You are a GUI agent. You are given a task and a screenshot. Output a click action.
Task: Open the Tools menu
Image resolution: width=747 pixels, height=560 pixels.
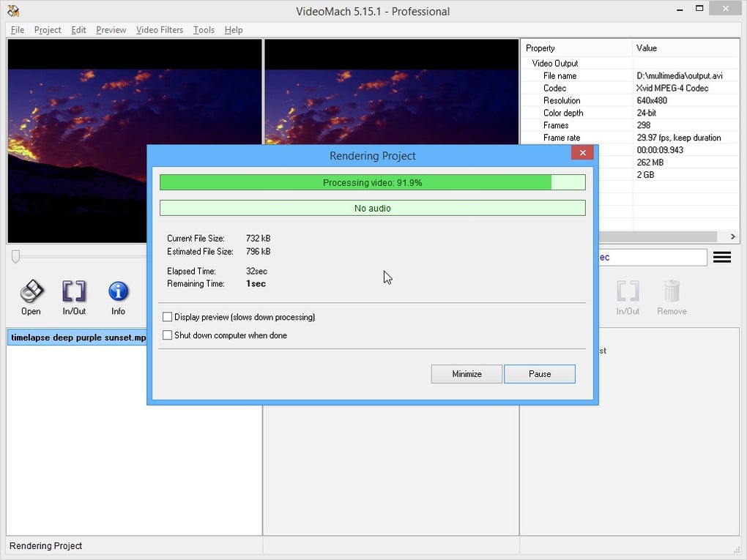[x=204, y=30]
